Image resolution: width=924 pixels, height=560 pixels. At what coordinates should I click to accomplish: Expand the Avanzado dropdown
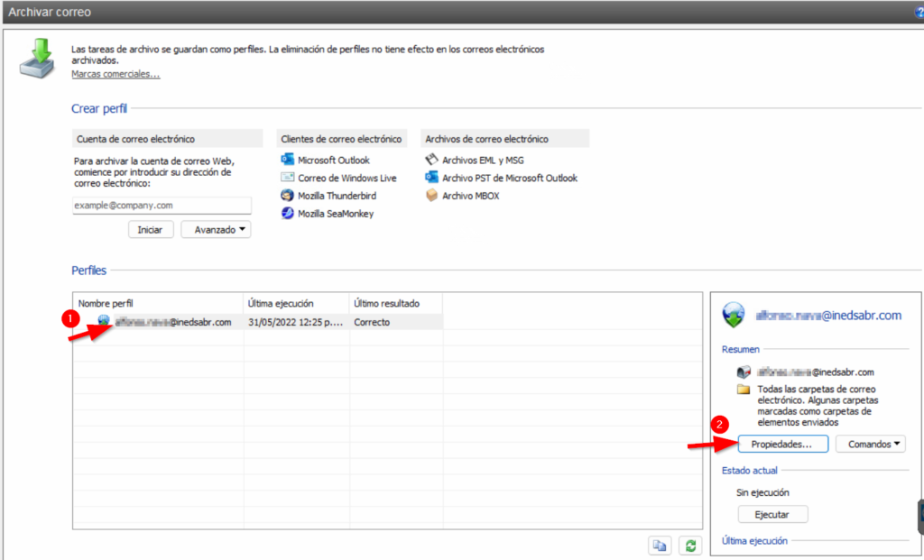[x=216, y=230]
